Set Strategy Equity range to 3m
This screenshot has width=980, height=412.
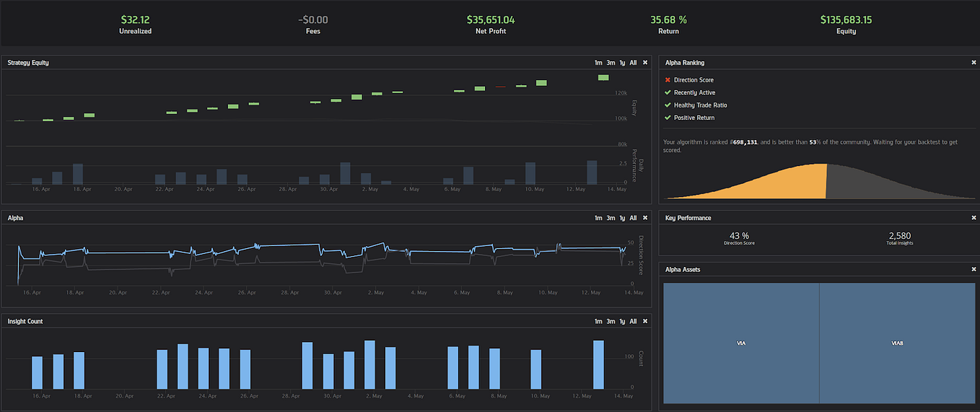pyautogui.click(x=611, y=63)
